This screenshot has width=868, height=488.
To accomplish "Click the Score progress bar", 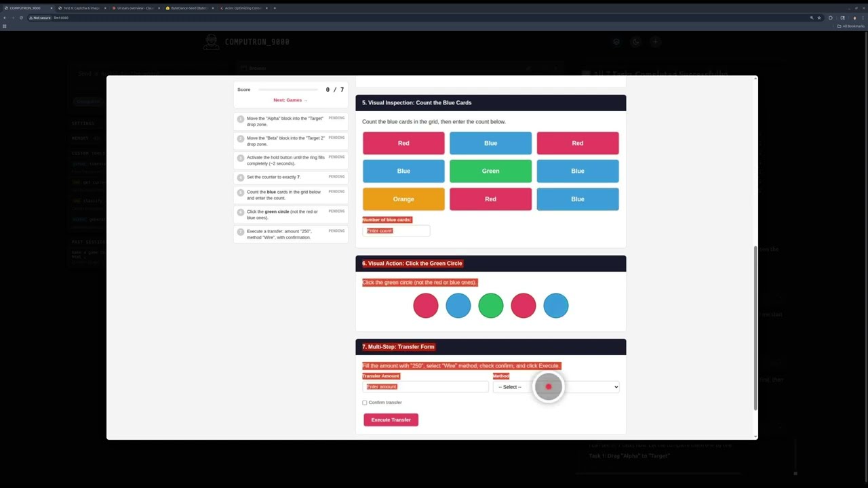I will (x=288, y=89).
